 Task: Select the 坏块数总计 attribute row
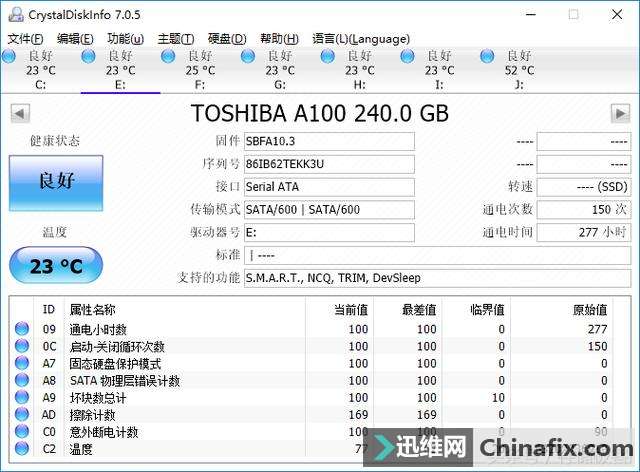[x=311, y=397]
